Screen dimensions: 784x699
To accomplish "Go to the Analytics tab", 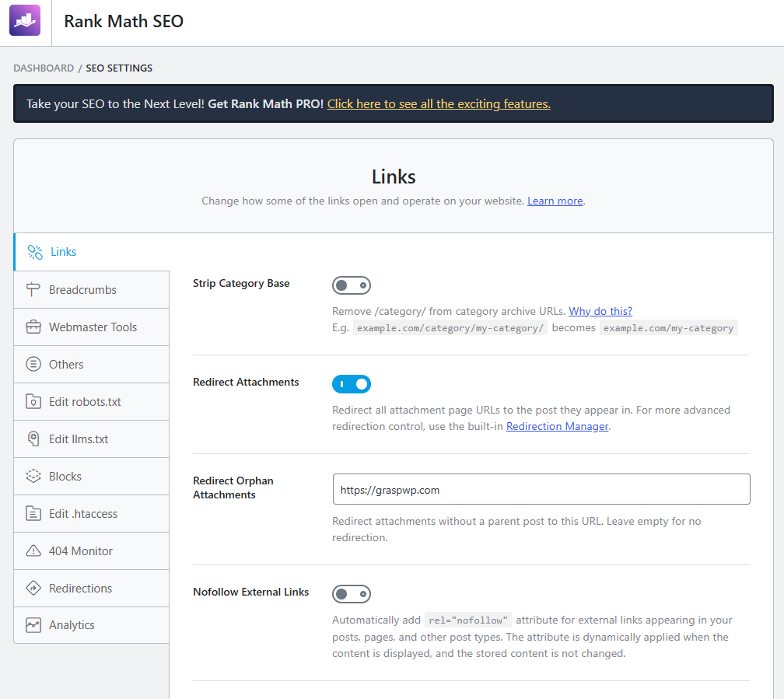I will click(x=92, y=625).
